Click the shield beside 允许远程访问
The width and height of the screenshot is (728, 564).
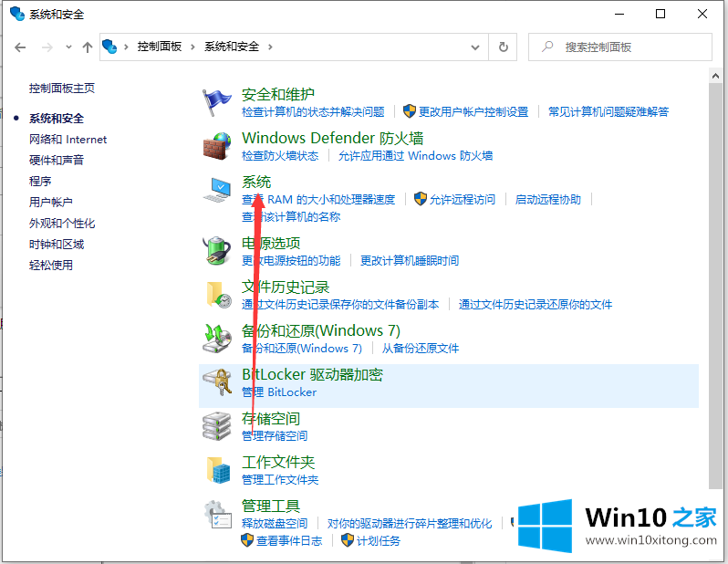click(x=421, y=199)
